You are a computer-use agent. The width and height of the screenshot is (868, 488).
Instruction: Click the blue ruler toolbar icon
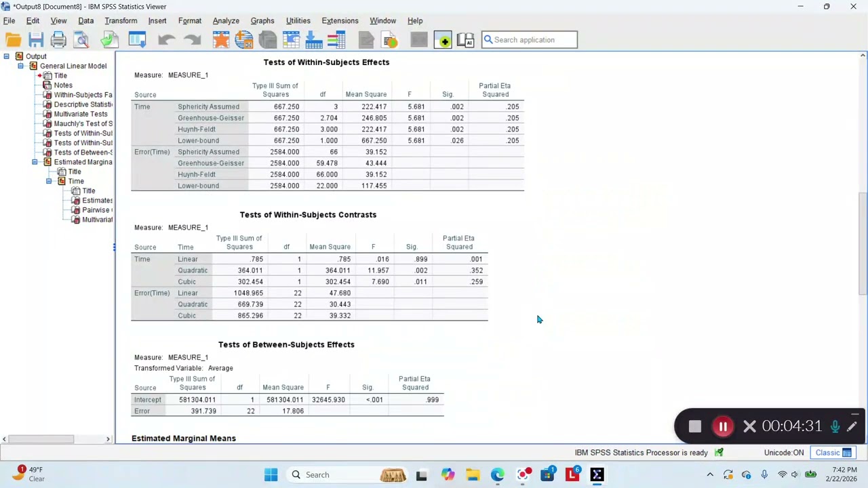[x=314, y=40]
